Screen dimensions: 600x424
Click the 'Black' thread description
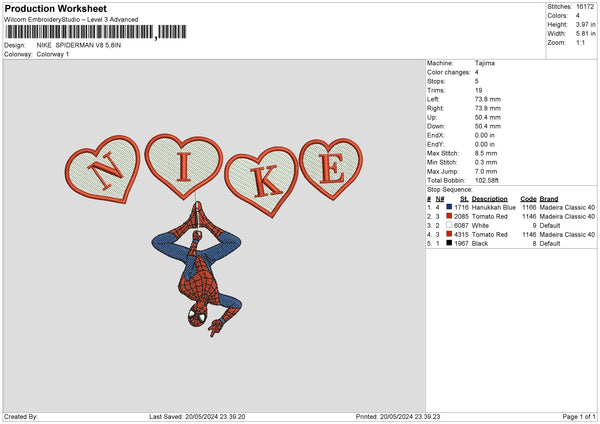tap(480, 243)
